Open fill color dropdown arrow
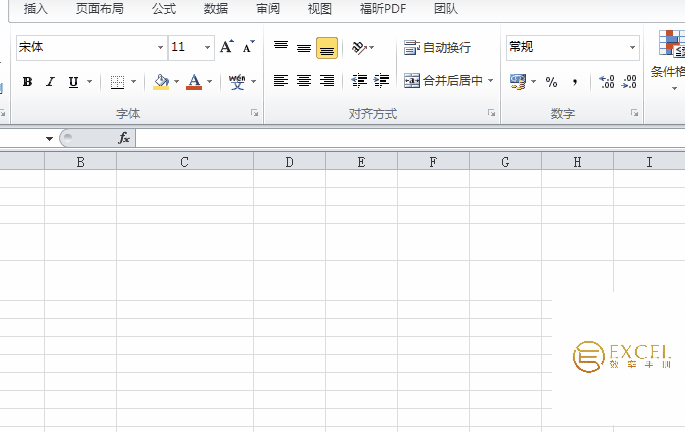 (176, 82)
